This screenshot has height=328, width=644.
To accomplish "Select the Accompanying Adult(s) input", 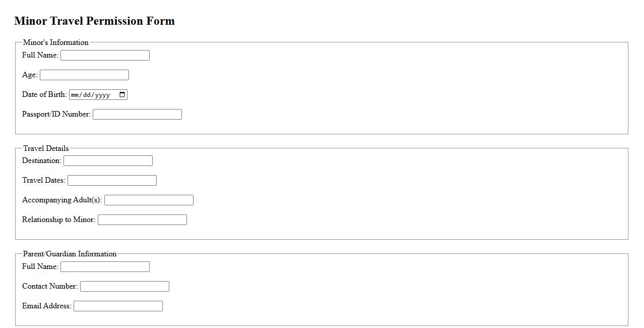I will coord(149,200).
